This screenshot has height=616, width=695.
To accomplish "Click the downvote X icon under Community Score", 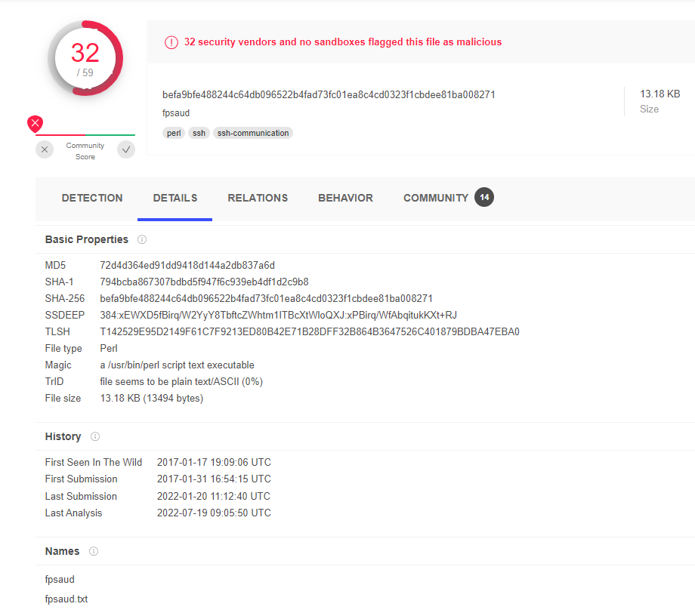I will pos(44,149).
